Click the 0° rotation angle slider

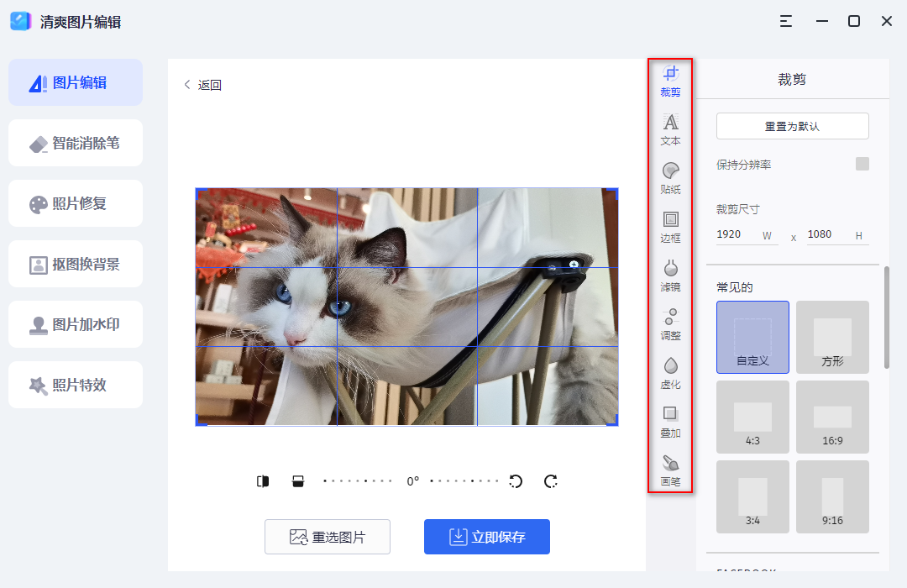pyautogui.click(x=412, y=481)
